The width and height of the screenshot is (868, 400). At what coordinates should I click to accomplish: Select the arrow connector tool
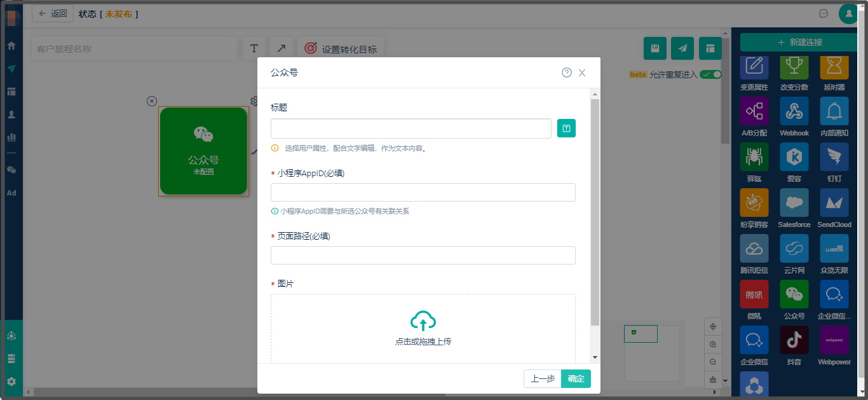click(281, 48)
